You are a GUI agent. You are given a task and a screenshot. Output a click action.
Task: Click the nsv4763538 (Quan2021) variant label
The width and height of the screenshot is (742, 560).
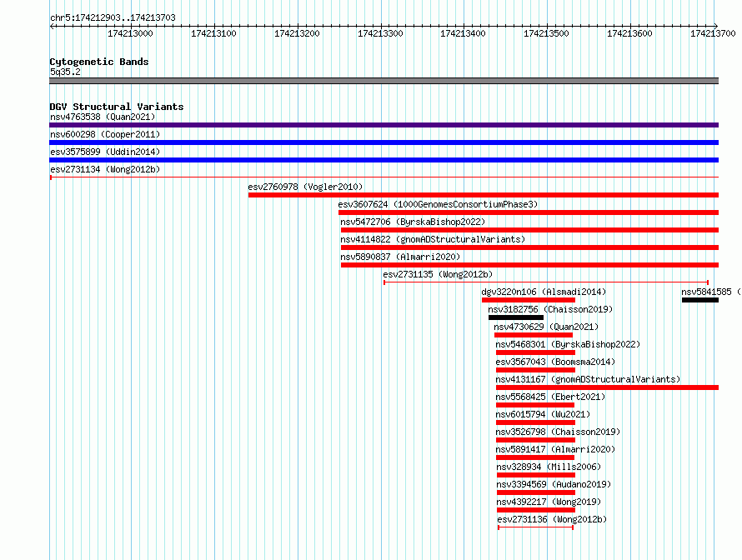coord(103,117)
